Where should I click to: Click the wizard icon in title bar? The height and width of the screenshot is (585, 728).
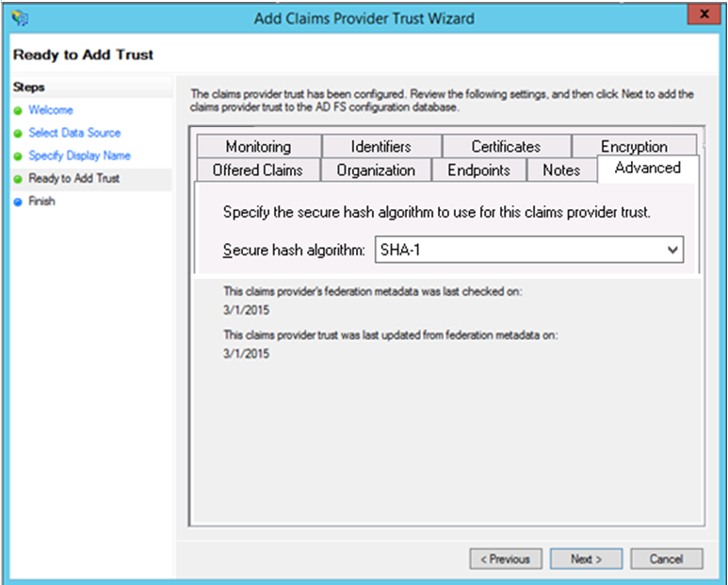(16, 17)
